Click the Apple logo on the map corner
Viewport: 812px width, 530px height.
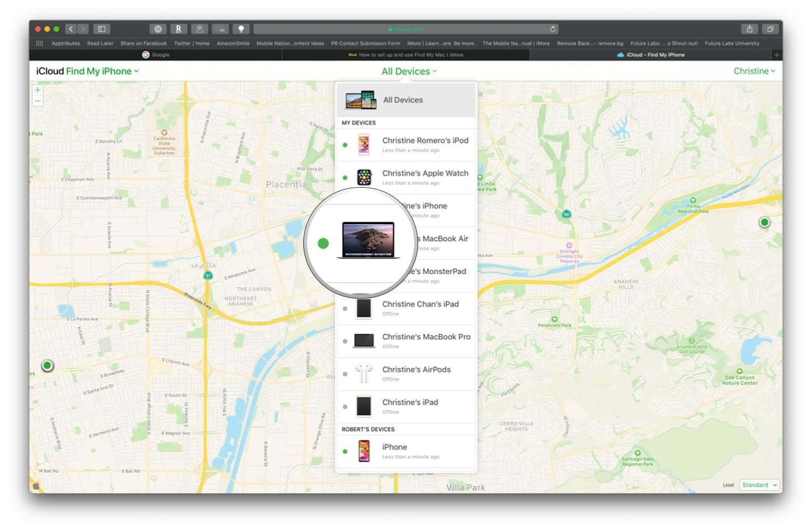pos(37,486)
